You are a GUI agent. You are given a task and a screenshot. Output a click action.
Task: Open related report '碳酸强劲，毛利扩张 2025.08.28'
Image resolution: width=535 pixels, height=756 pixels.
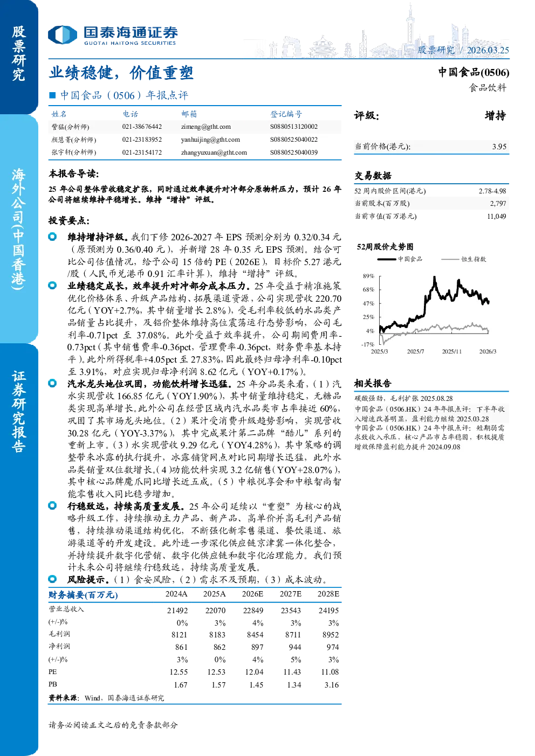tap(404, 399)
